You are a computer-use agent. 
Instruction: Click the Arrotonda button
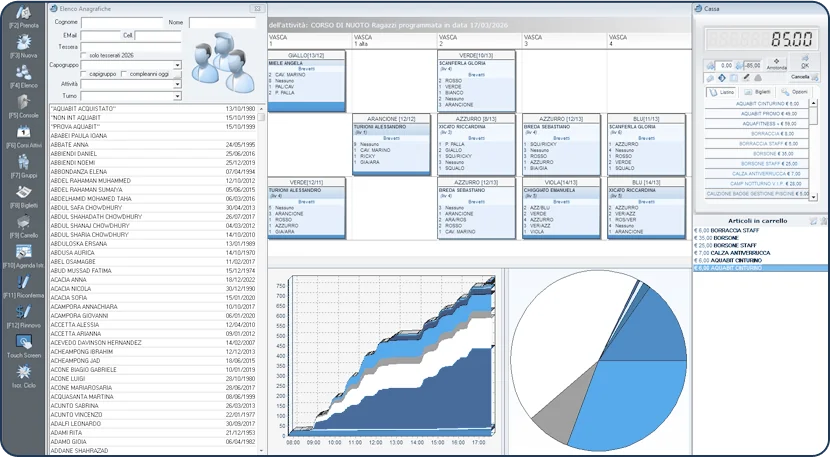point(777,64)
